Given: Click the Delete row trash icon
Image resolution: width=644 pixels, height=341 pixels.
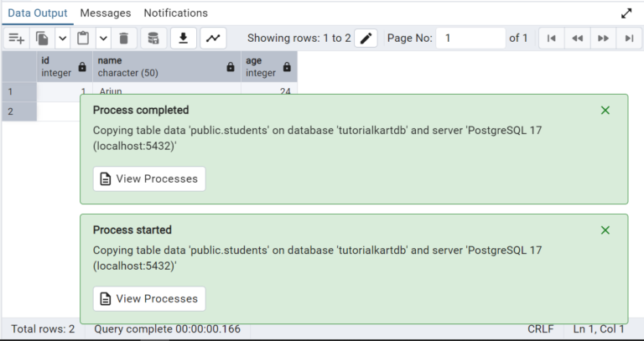Looking at the screenshot, I should click(124, 39).
